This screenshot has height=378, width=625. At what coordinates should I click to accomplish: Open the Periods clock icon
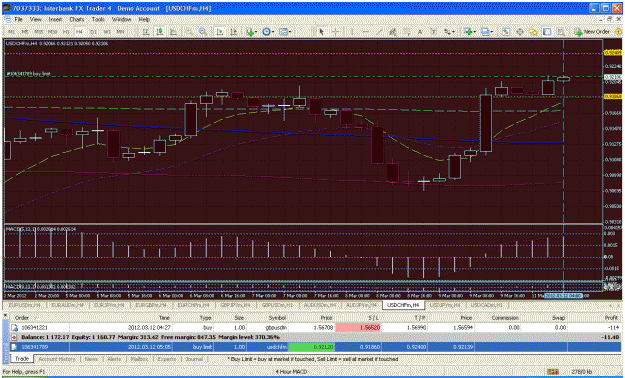point(266,32)
